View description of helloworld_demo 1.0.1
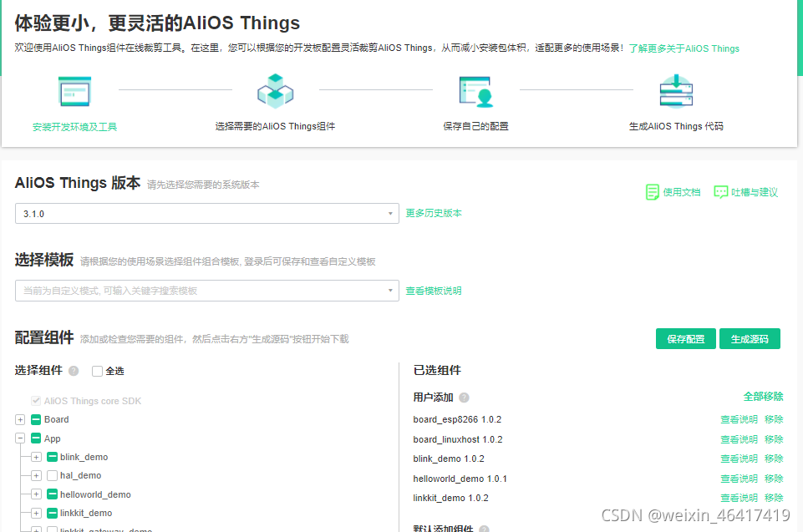Screen dimensions: 803x532 pos(739,479)
